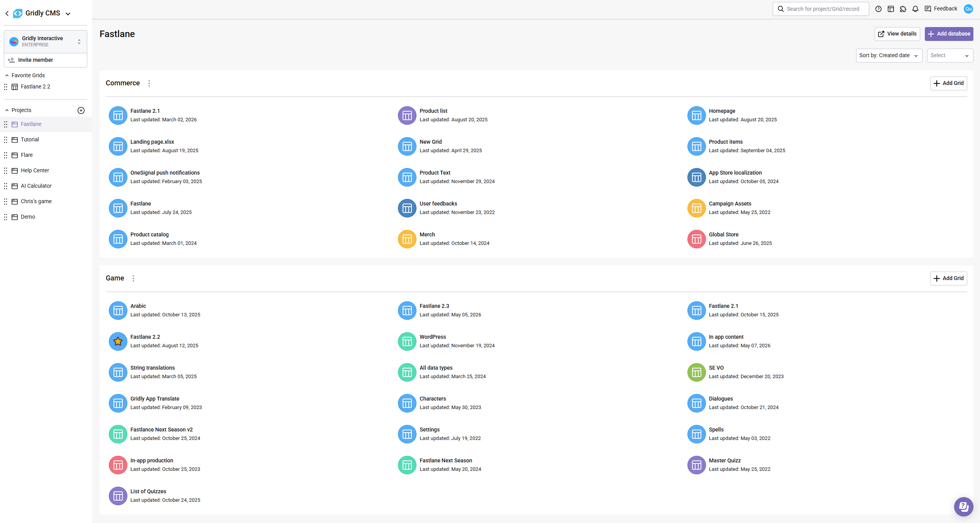Open the Tutorial project
The image size is (980, 523).
coord(46,140)
